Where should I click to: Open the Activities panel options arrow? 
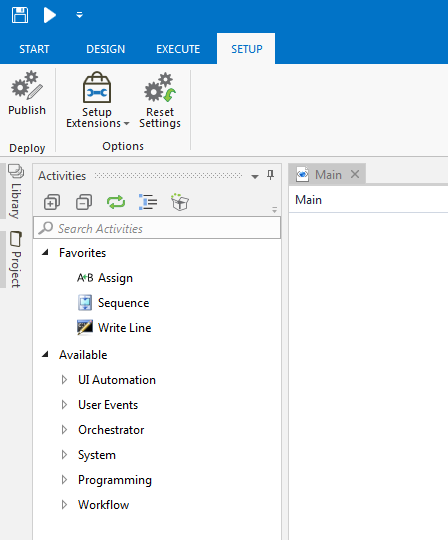(255, 177)
